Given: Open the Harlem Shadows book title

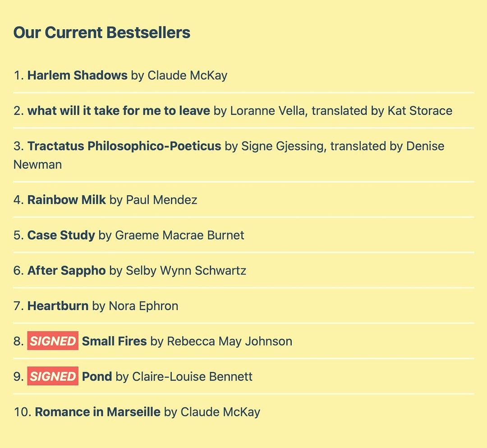Looking at the screenshot, I should click(x=77, y=75).
